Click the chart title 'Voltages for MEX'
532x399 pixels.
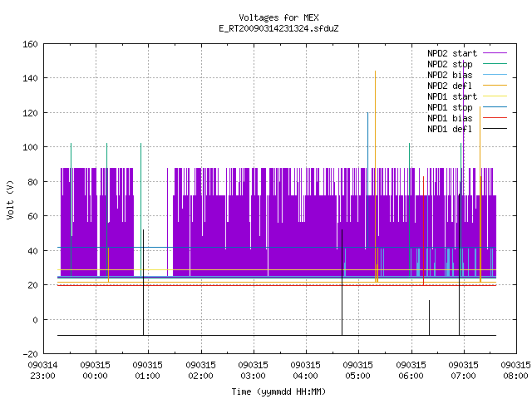(x=278, y=17)
